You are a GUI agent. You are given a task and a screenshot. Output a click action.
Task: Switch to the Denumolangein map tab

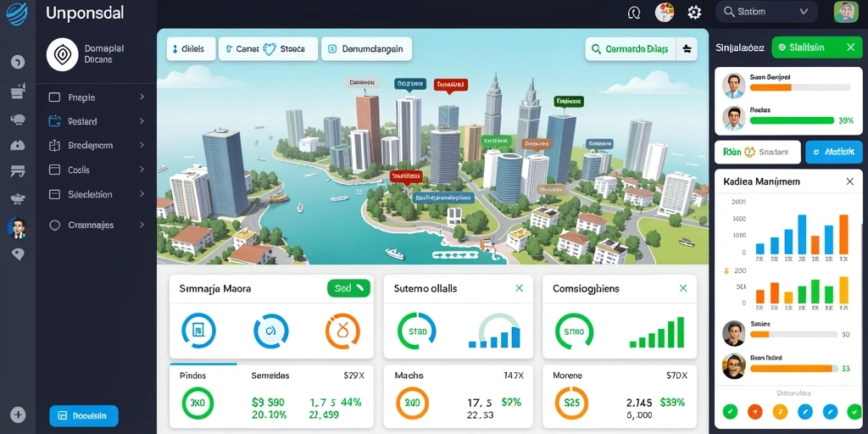(x=366, y=48)
